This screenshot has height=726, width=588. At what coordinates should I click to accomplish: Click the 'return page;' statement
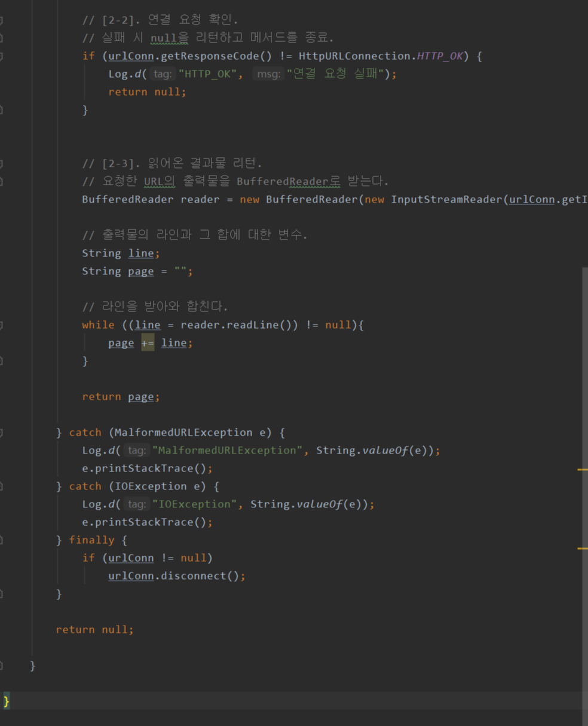coord(121,397)
